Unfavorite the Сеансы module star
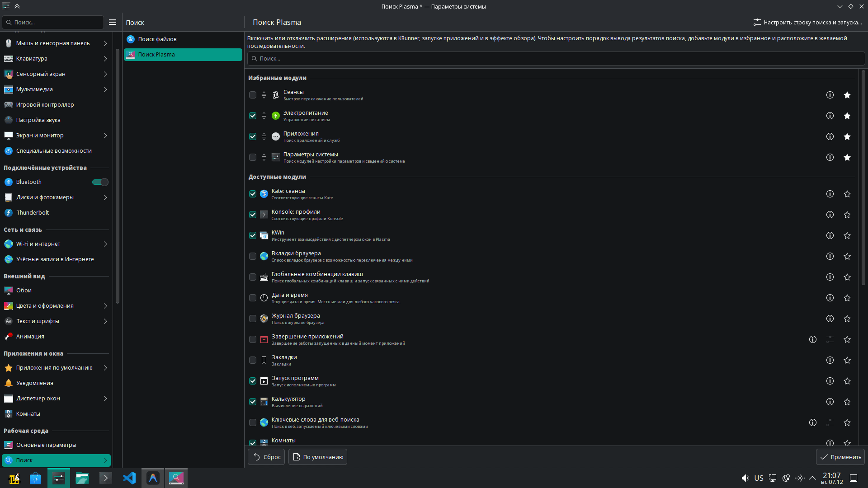Image resolution: width=868 pixels, height=488 pixels. [847, 95]
